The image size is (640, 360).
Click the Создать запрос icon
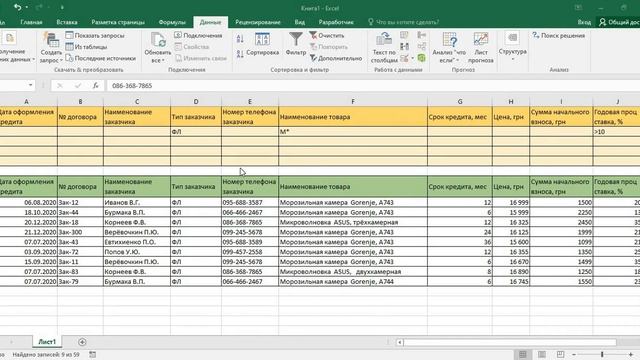(51, 40)
